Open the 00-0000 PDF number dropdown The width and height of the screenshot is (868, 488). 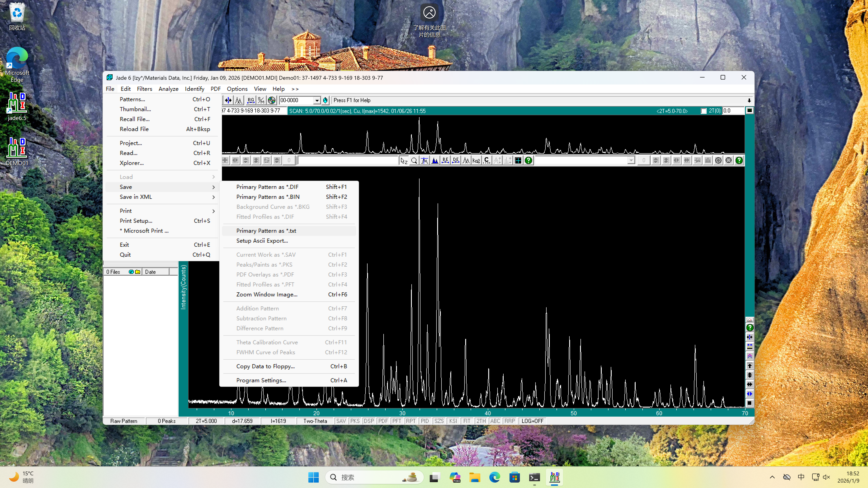coord(317,100)
